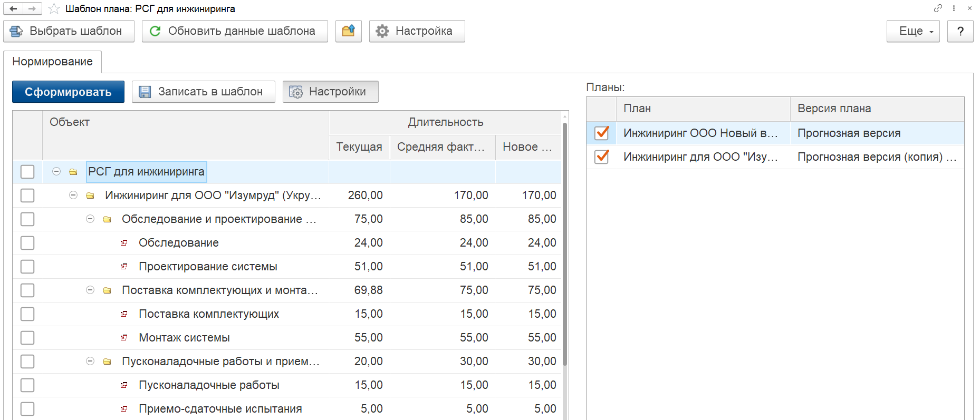
Task: Collapse the РСГ для инжиниринга tree node
Action: click(56, 172)
